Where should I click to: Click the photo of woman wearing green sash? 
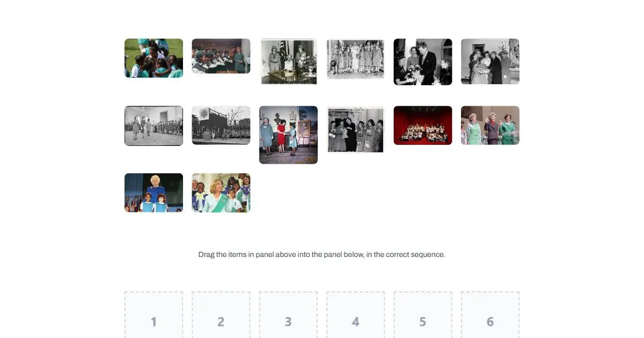(x=221, y=193)
